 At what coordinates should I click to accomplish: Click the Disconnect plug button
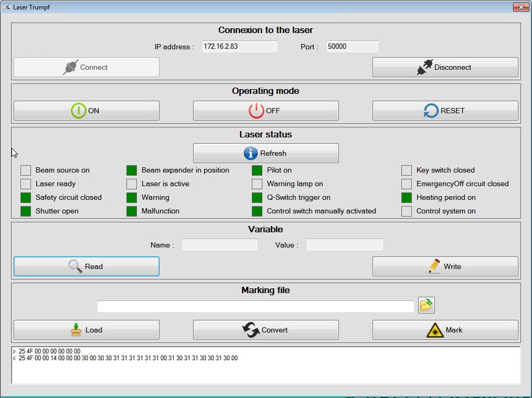pos(445,67)
